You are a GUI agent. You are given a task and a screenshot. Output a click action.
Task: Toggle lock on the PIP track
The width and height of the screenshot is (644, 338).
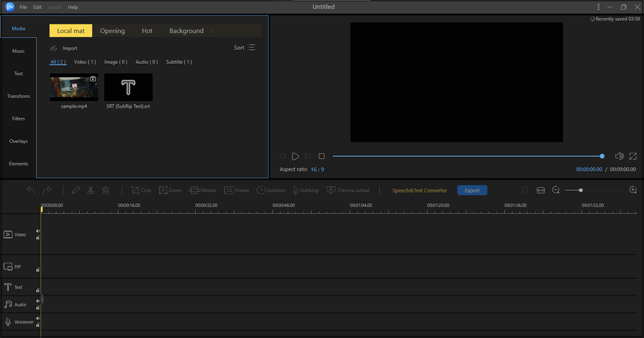pyautogui.click(x=37, y=270)
